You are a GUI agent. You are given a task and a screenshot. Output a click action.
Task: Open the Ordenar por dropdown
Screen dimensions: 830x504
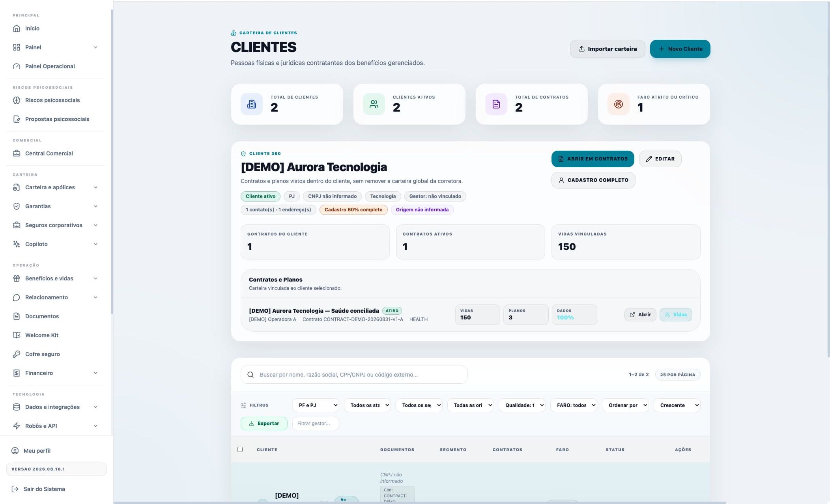point(626,405)
